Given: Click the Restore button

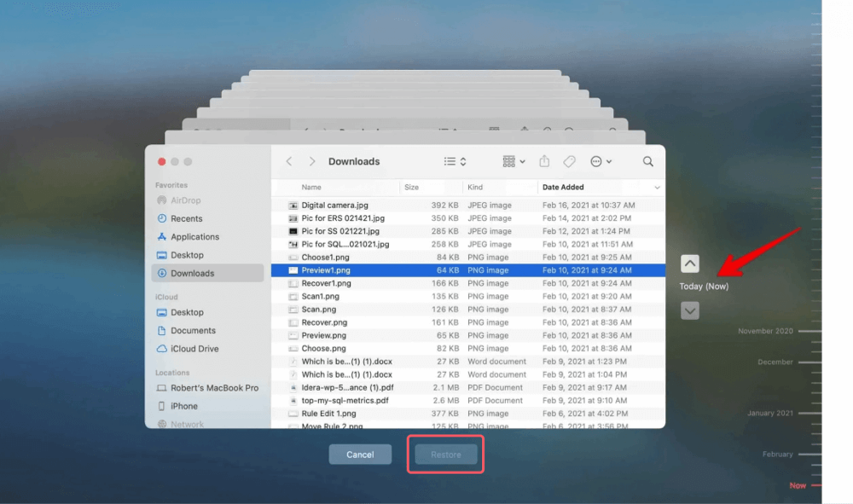Looking at the screenshot, I should [444, 454].
